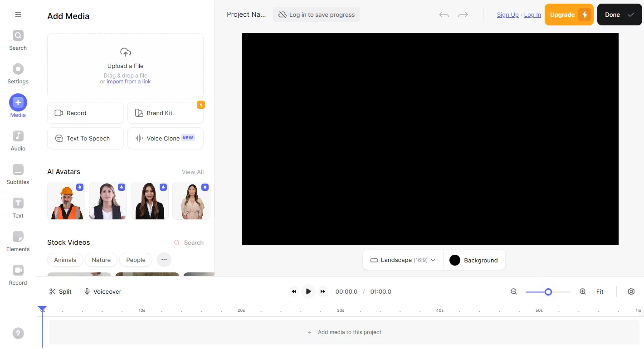
Task: Click the timeline zoom slider handle
Action: click(548, 292)
